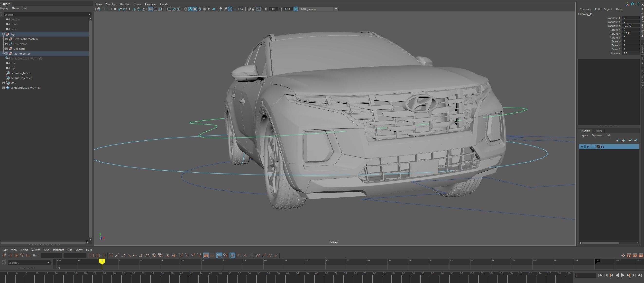Click the insert keys tool icon

tap(10, 255)
